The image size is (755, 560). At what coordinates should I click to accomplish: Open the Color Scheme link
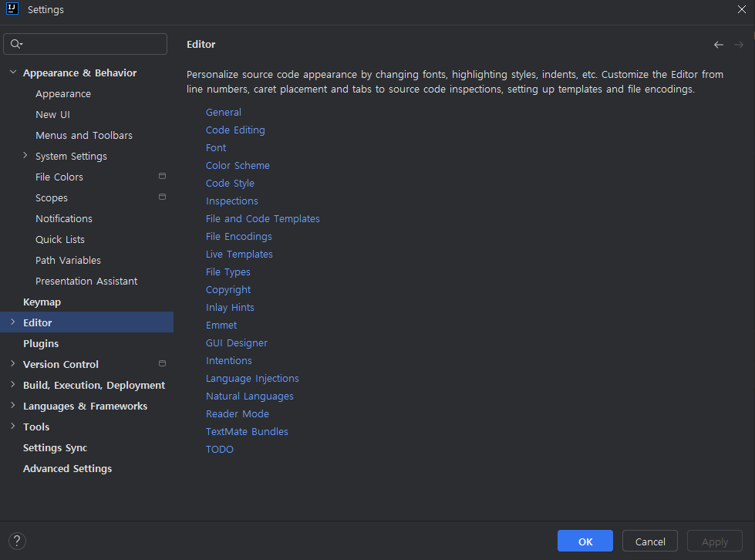pos(238,165)
